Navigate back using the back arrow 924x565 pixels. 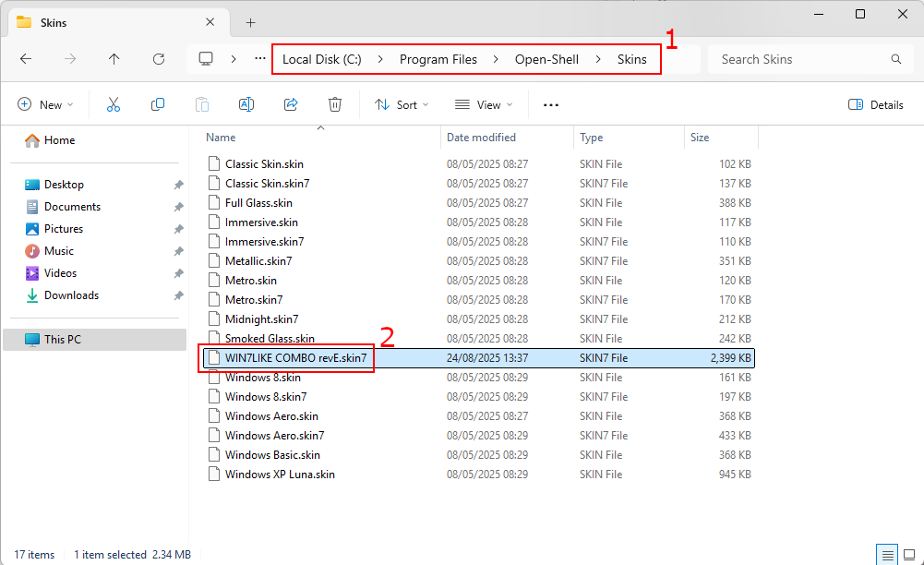point(26,59)
